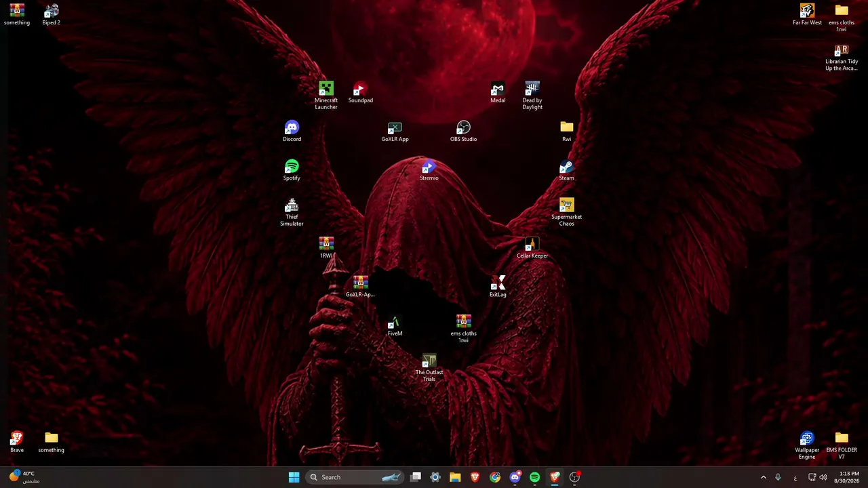Select the Librarian Tidy Up shortcut

(842, 58)
